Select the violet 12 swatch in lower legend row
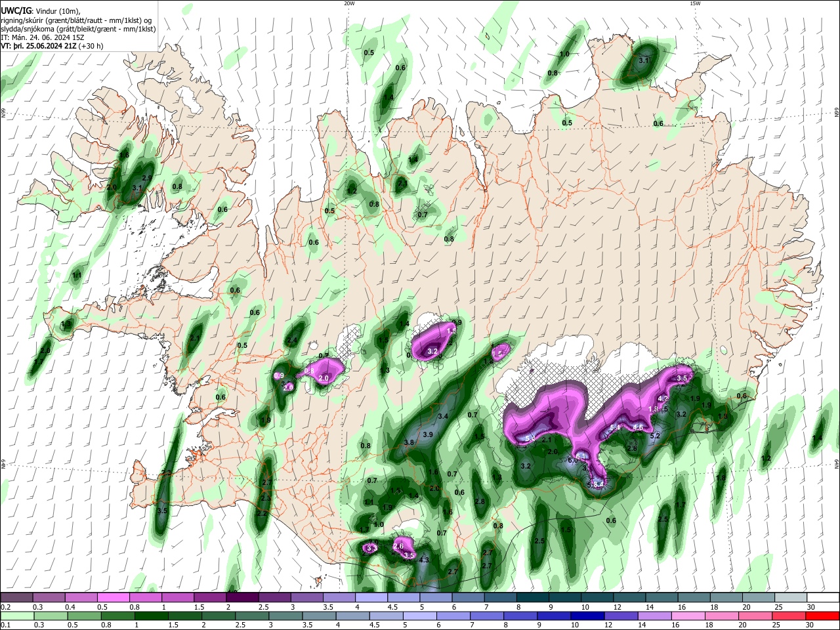Viewport: 840px width, 630px height. pos(620,616)
